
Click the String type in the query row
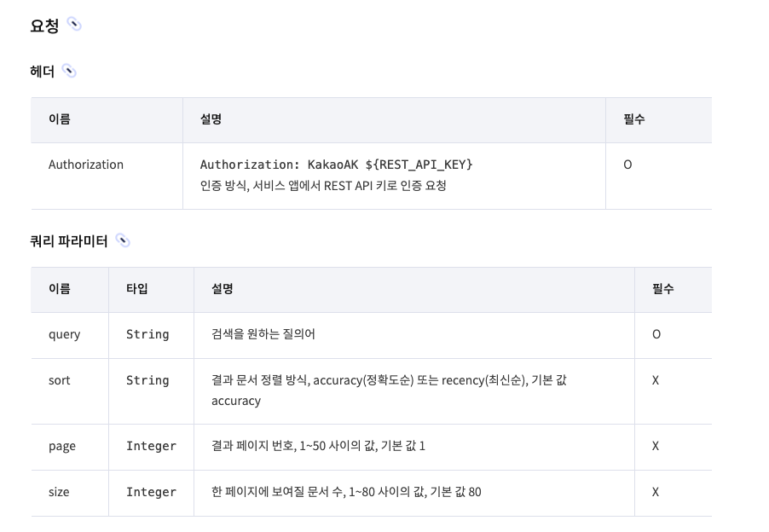(x=147, y=334)
